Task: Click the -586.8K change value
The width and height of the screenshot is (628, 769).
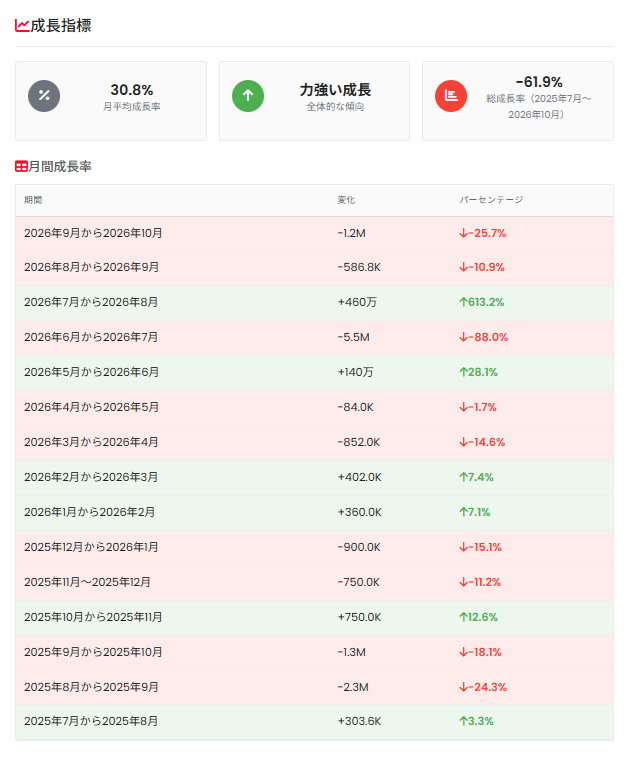Action: 359,268
